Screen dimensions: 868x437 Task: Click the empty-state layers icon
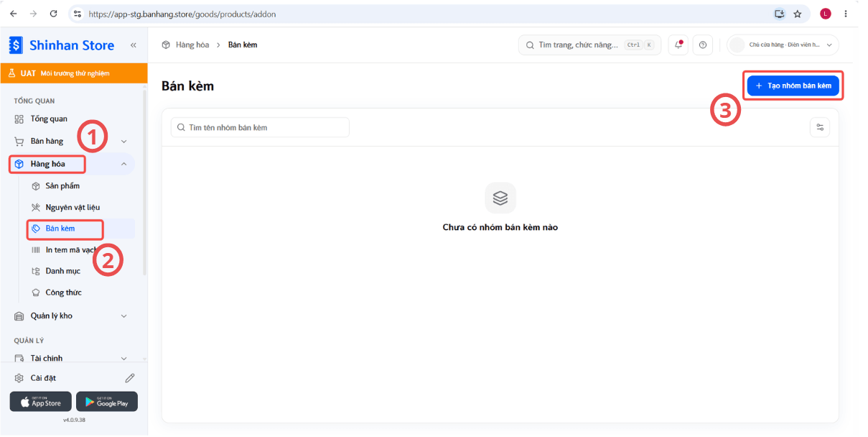[x=500, y=198]
